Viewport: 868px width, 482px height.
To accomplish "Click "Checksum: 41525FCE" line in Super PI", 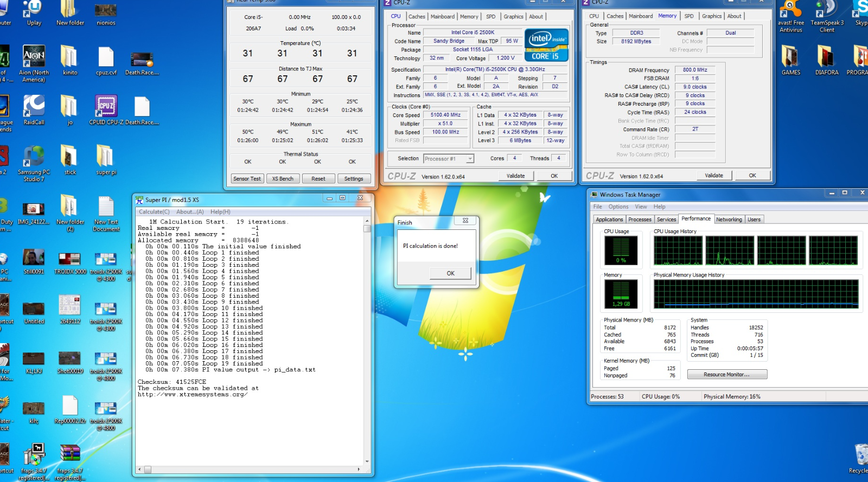I will 172,382.
